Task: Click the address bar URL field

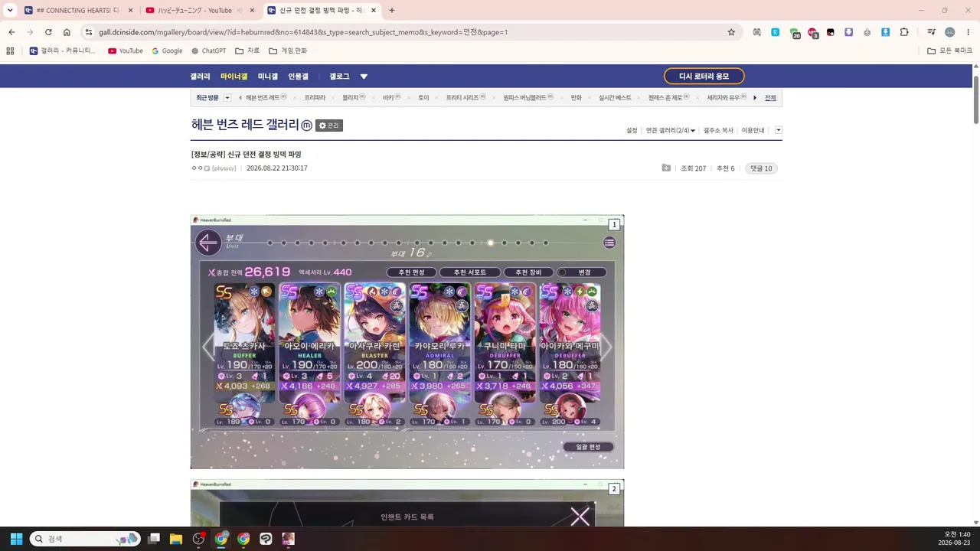Action: coord(410,32)
